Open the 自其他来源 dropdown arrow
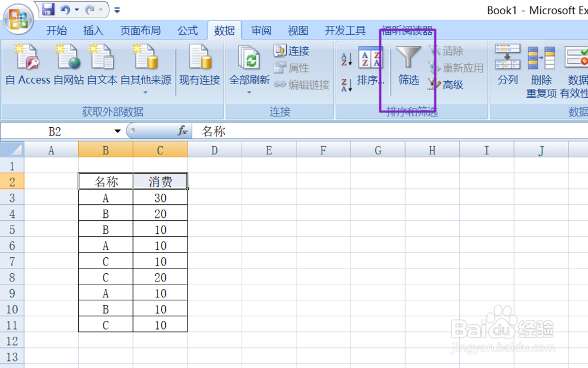Screen dimensions: 588x368 (145, 91)
